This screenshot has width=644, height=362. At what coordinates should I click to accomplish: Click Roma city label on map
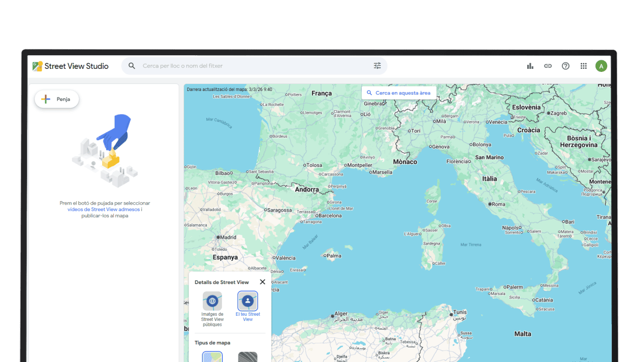click(x=498, y=204)
